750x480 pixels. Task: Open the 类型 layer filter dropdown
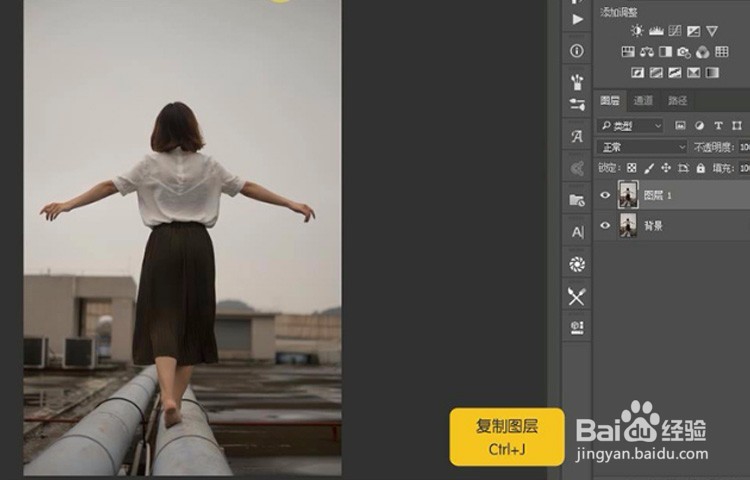630,126
